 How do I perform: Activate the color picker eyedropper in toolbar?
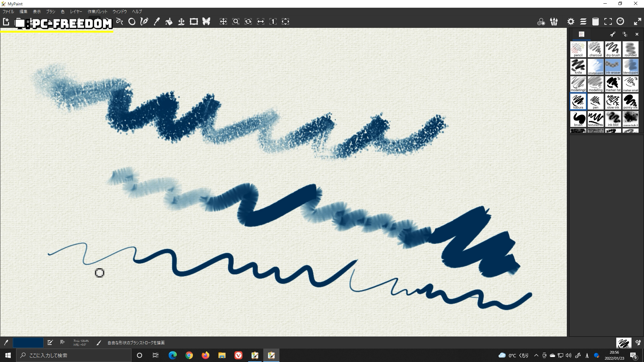(x=157, y=22)
